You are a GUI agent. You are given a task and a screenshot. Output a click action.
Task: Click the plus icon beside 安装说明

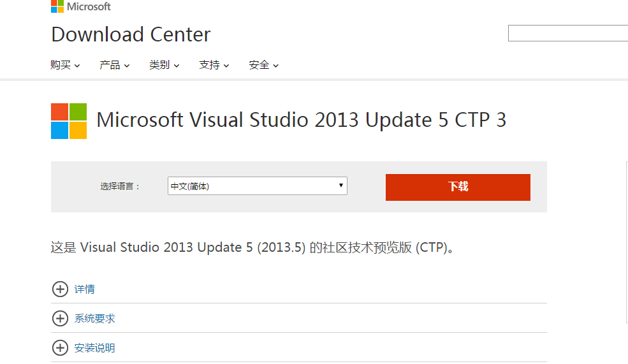coord(60,348)
